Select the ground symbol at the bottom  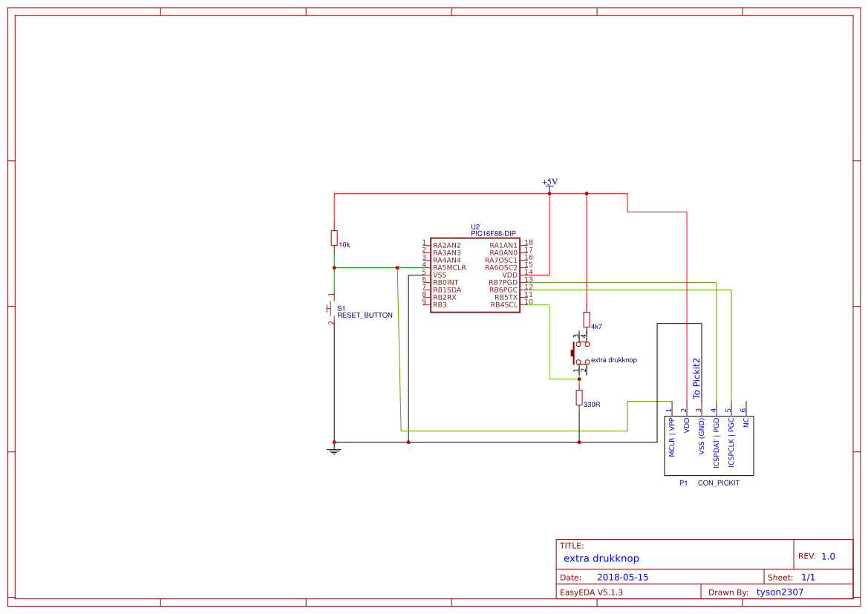[x=333, y=448]
